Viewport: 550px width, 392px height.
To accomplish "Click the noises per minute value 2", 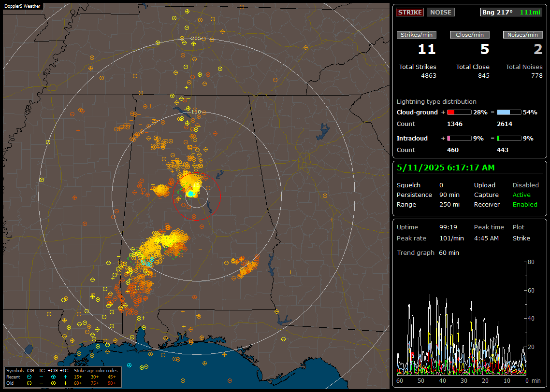I will click(x=538, y=49).
